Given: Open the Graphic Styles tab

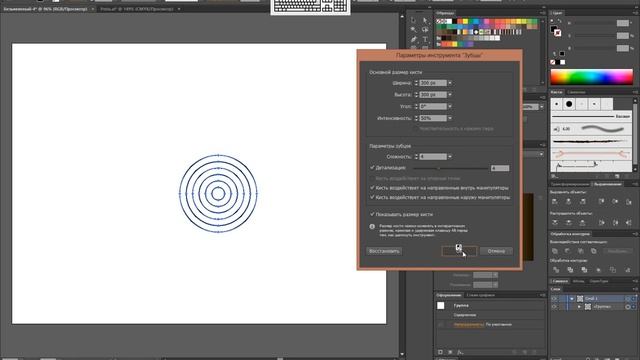Looking at the screenshot, I should pyautogui.click(x=480, y=295).
